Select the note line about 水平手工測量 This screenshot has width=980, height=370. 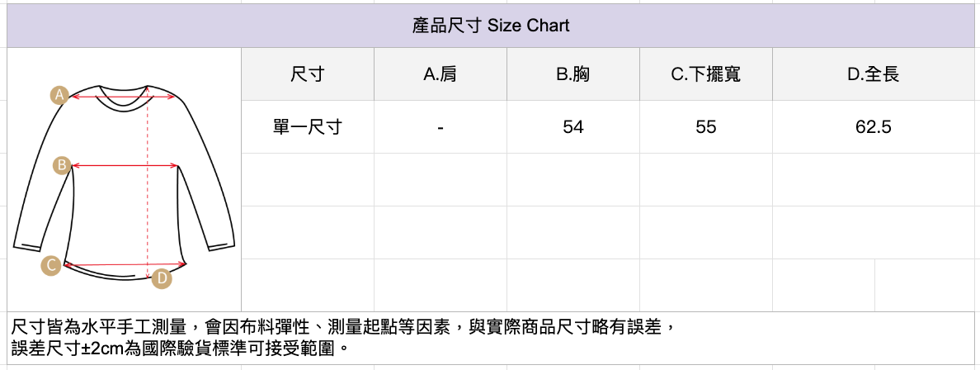click(x=346, y=328)
